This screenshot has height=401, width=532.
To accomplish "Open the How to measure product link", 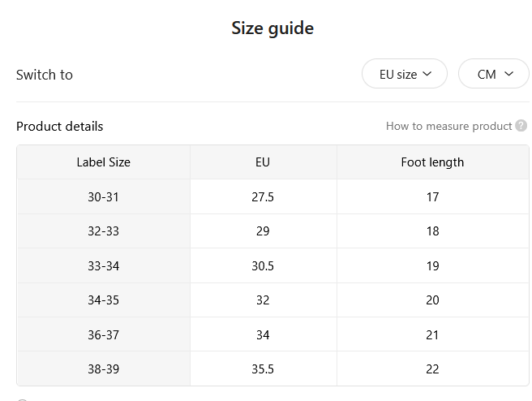I will click(449, 126).
